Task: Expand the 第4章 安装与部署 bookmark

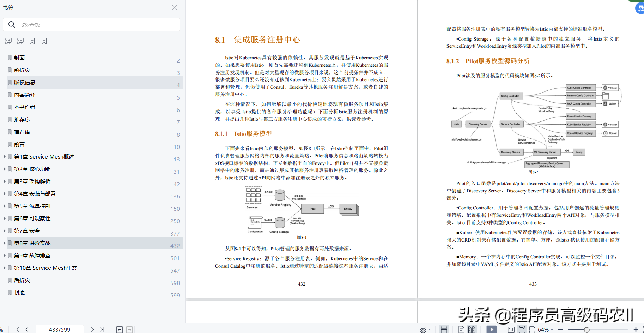Action: (x=4, y=194)
